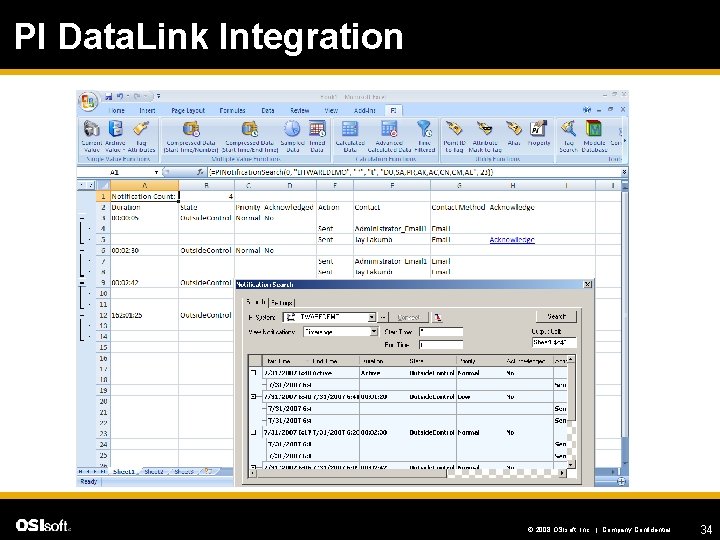Collapse outline group at row 12
The image size is (720, 540).
pyautogui.click(x=82, y=315)
